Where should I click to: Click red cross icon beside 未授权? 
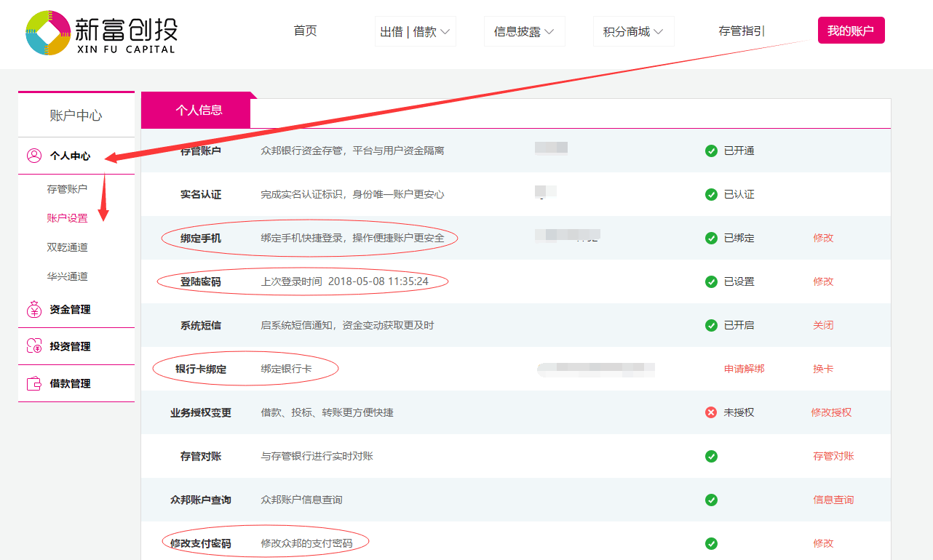(711, 412)
